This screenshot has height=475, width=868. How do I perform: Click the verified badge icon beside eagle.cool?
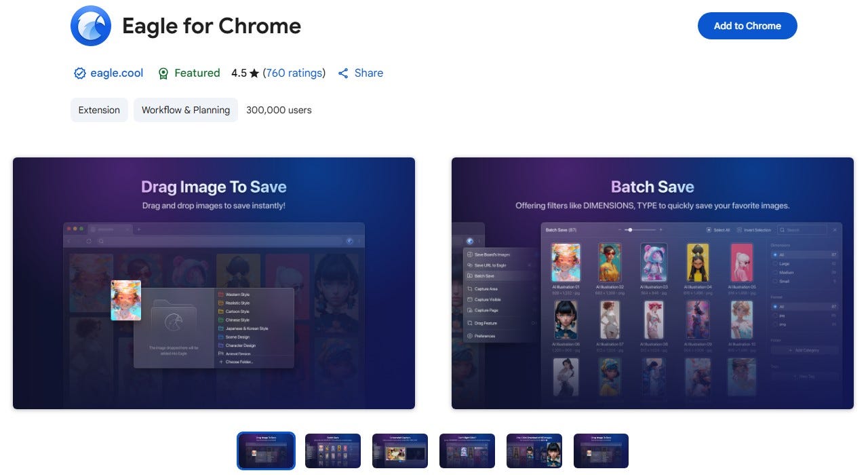(x=80, y=73)
